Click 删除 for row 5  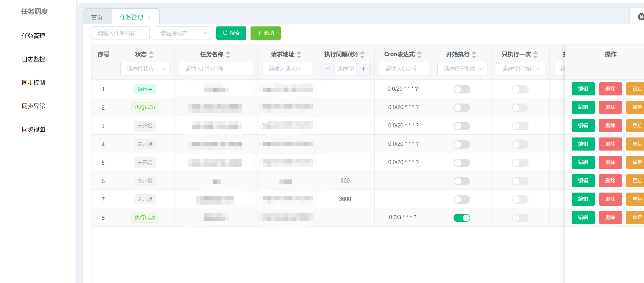point(610,163)
